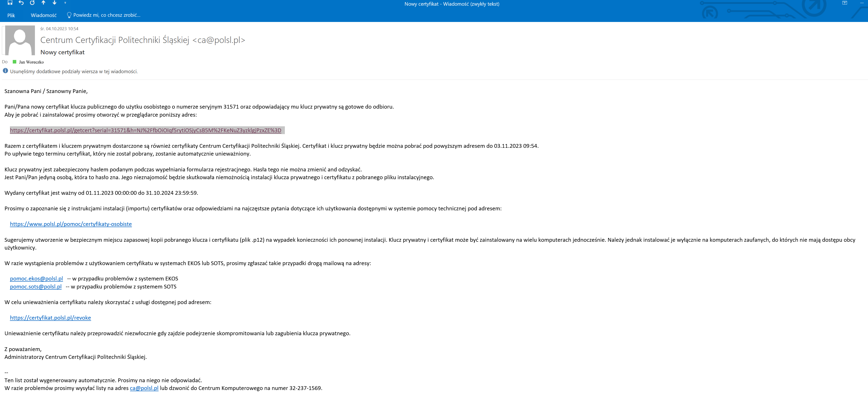Click the line 'Wydany certyfikat jest ważny od 01.11.2023'
Viewport: 868px width, 411px height.
pyautogui.click(x=101, y=193)
